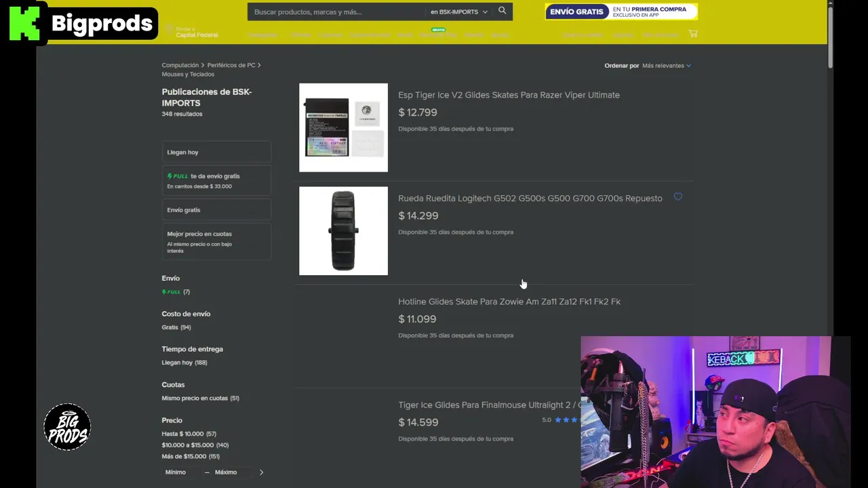The image size is (868, 488).
Task: Click the 348 resultados count
Action: click(x=182, y=114)
